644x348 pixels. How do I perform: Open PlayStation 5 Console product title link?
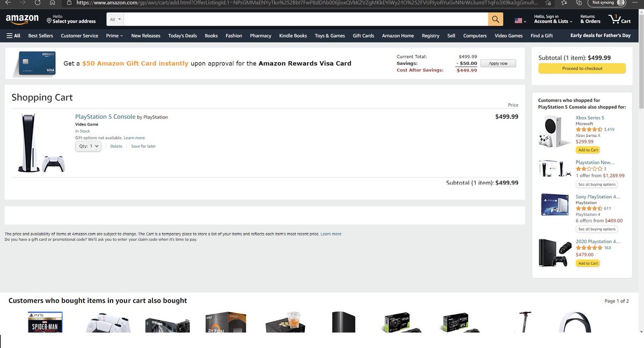coord(105,117)
